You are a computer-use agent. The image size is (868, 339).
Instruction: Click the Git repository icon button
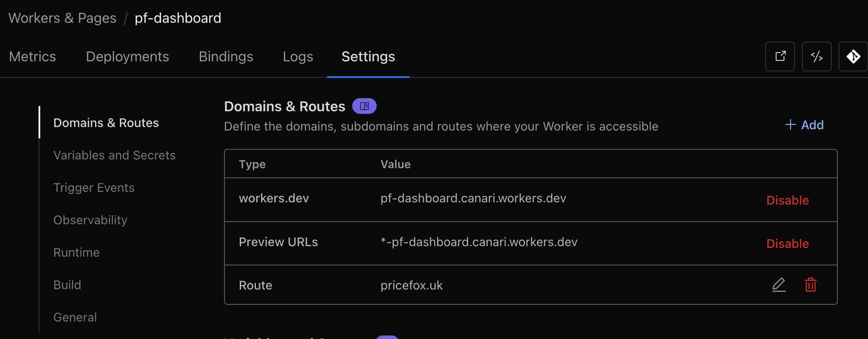[853, 56]
